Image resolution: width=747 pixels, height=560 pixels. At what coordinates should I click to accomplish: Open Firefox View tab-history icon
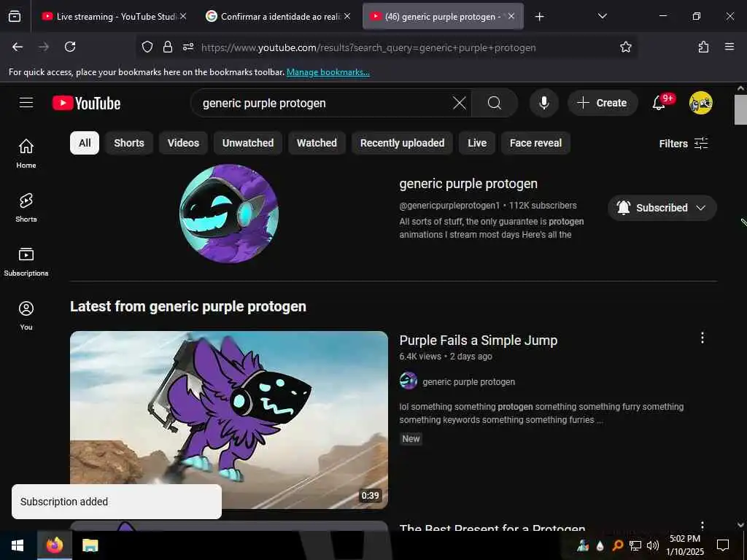(x=15, y=16)
